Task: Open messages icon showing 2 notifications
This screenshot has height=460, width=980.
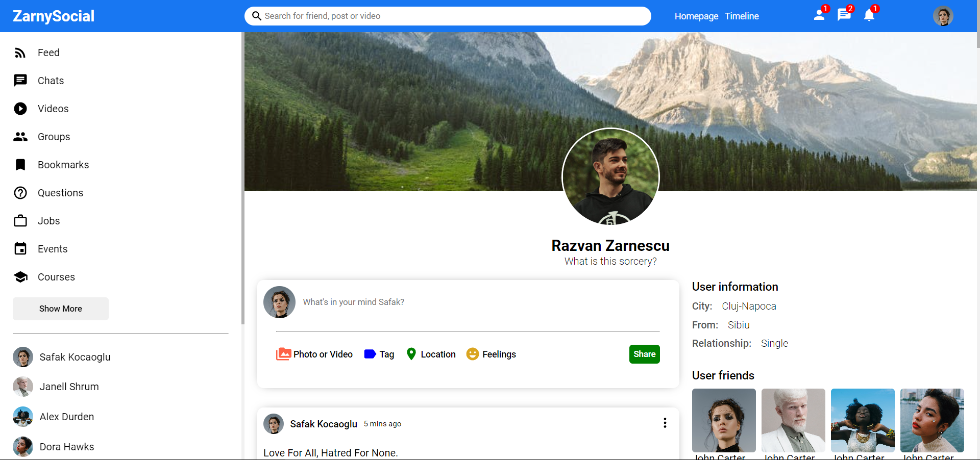Action: pos(844,15)
